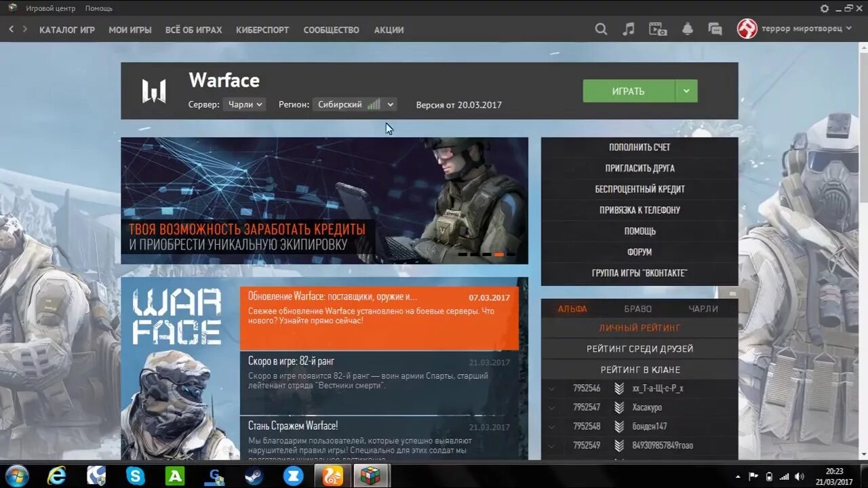Click ПОПОЛНИТЬ СЧЕТ

(x=639, y=147)
